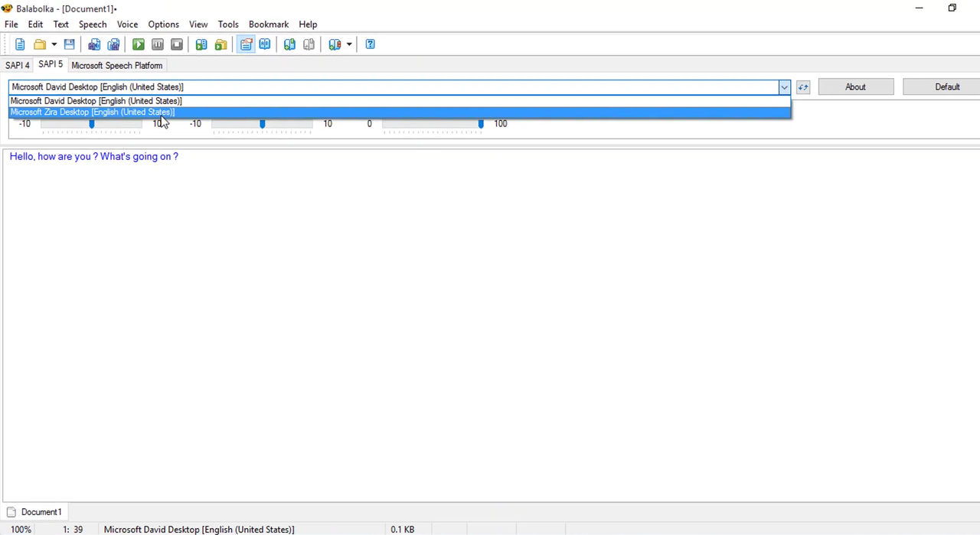Save document with the floppy disk icon
Viewport: 980px width, 535px height.
(69, 44)
